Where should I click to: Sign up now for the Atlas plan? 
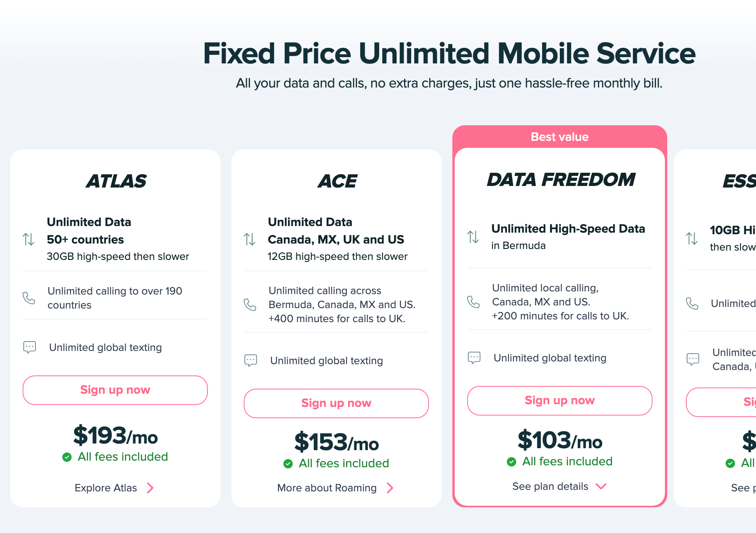click(115, 390)
